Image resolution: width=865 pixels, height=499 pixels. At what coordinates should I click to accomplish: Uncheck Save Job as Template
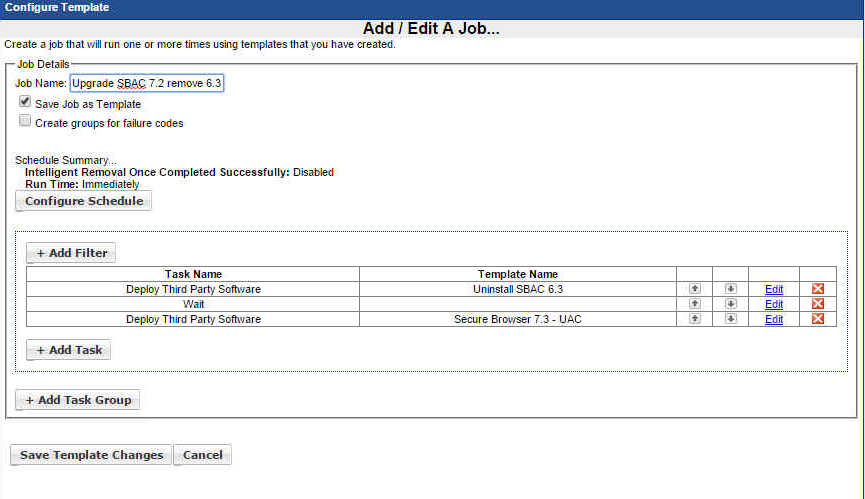[x=25, y=102]
